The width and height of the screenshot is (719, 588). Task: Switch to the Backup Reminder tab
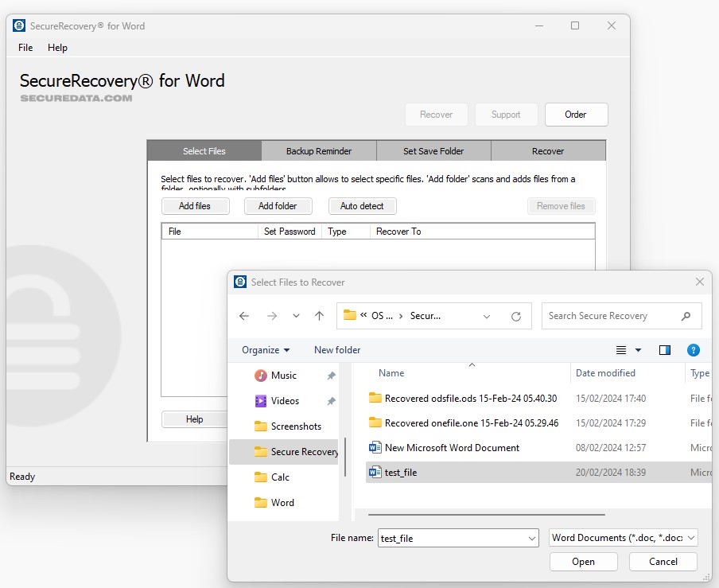319,150
